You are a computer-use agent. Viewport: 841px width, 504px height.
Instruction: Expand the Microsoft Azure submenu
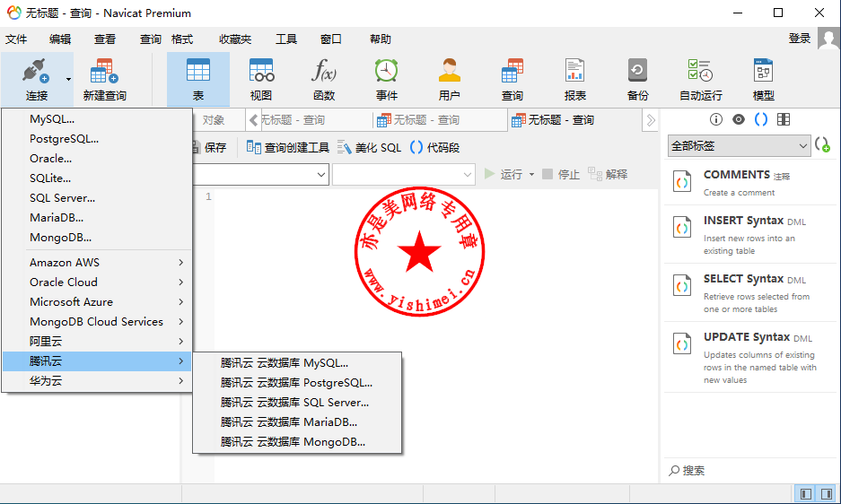(97, 302)
